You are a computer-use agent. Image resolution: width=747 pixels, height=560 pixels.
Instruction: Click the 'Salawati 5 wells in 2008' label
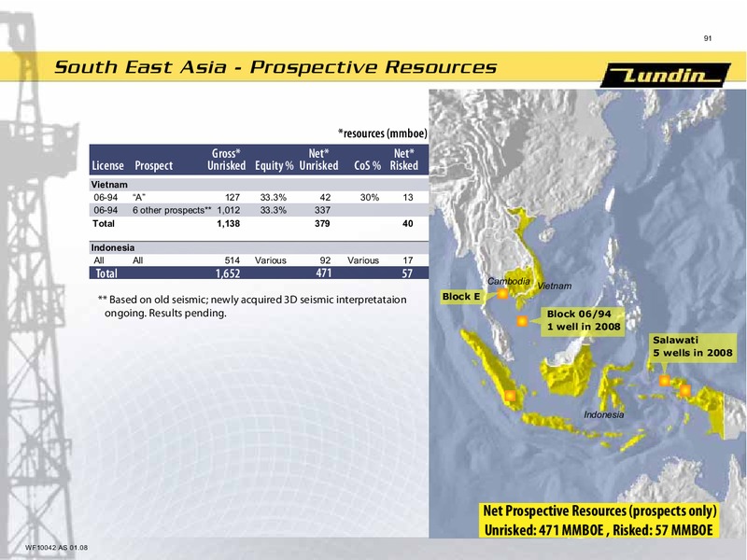click(692, 346)
